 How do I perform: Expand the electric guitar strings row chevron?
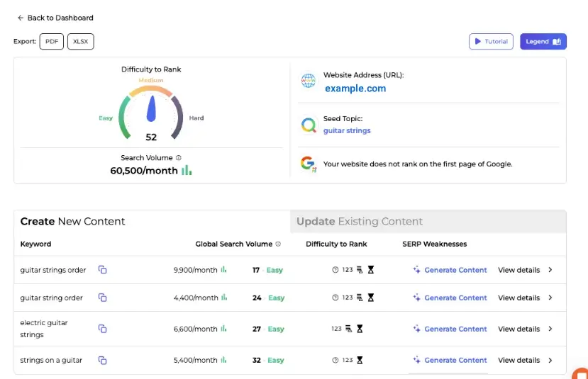(x=550, y=329)
